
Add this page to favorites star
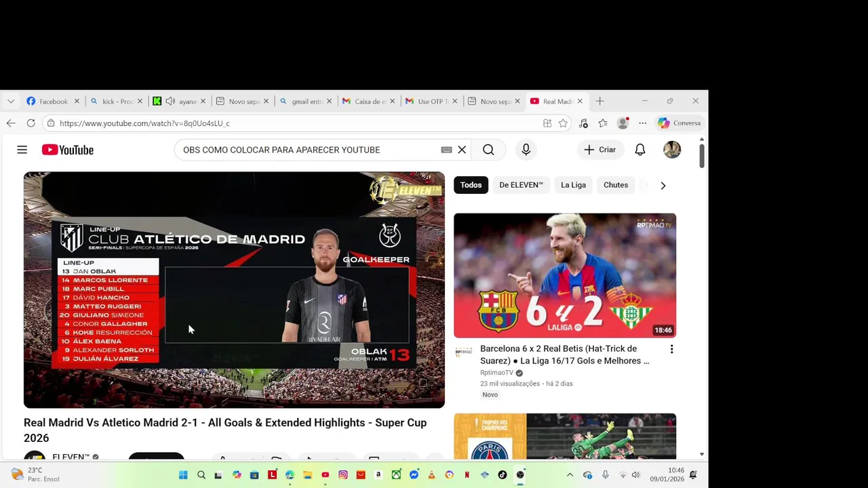click(563, 123)
